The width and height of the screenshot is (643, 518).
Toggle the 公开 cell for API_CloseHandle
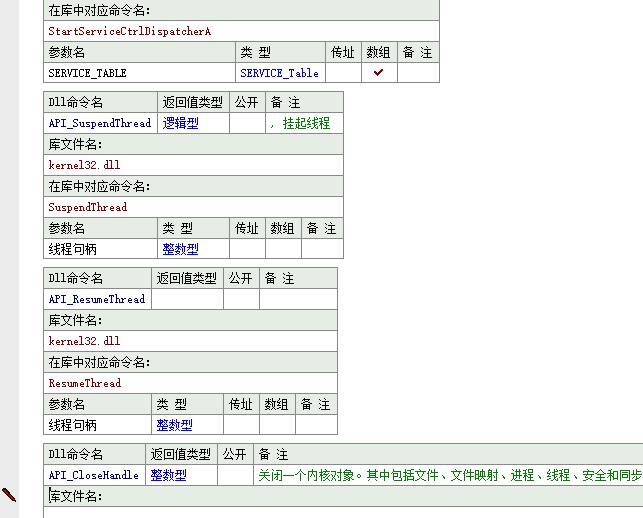pos(234,475)
